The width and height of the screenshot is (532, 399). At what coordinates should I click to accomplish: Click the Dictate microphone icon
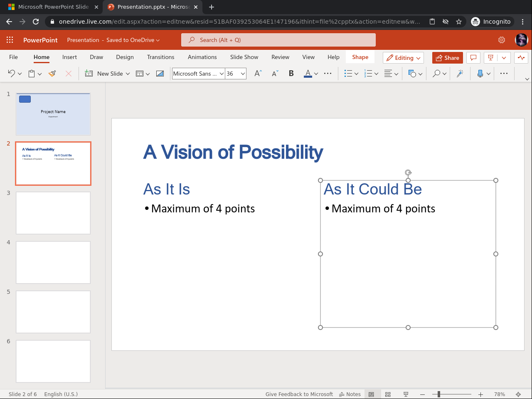[x=480, y=74]
